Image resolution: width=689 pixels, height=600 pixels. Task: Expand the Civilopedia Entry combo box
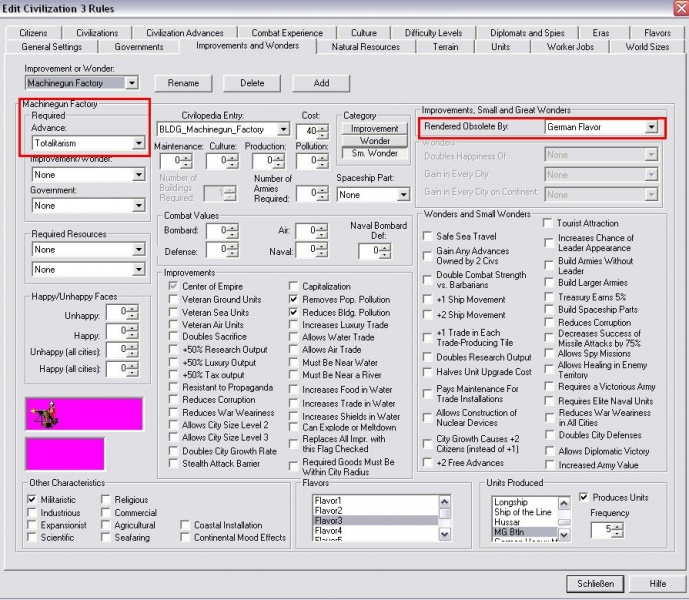283,130
